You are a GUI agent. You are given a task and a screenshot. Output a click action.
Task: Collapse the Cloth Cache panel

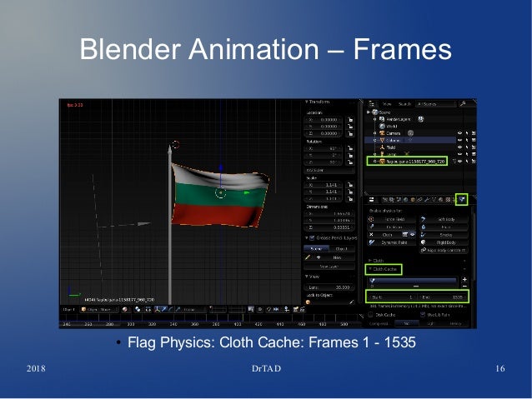[x=370, y=269]
